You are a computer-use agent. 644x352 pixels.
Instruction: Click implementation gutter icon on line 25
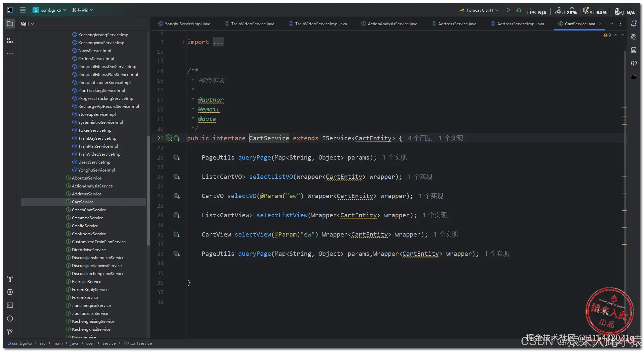click(177, 177)
